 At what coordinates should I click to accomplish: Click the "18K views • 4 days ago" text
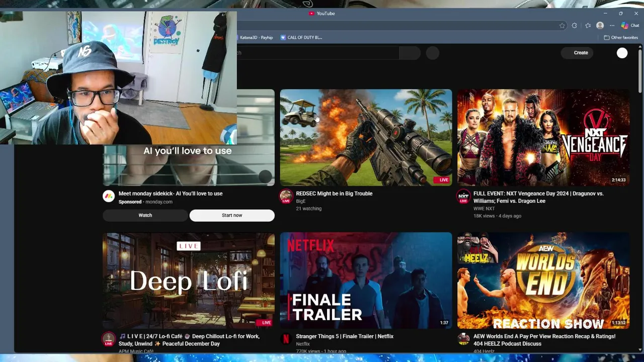coord(497,216)
